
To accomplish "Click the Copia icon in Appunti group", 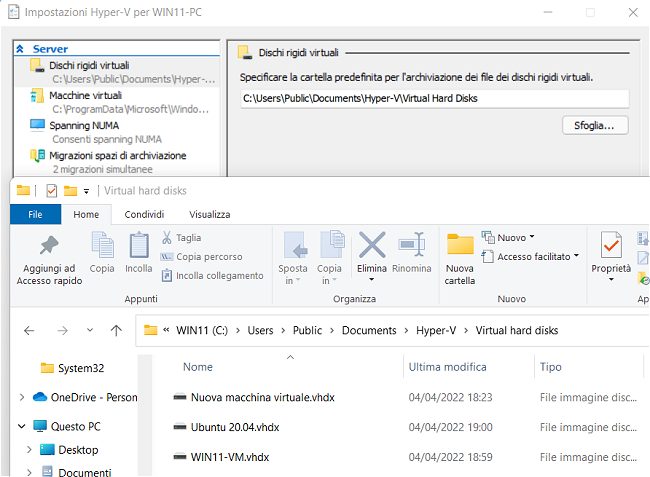I will pos(102,245).
